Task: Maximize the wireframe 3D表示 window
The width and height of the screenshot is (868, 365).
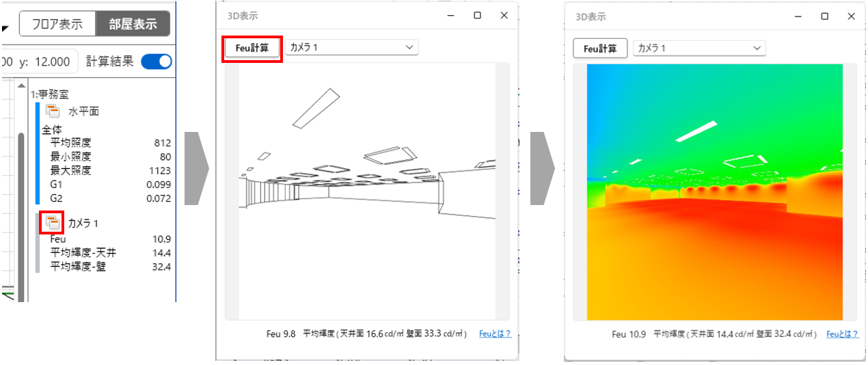Action: tap(477, 15)
